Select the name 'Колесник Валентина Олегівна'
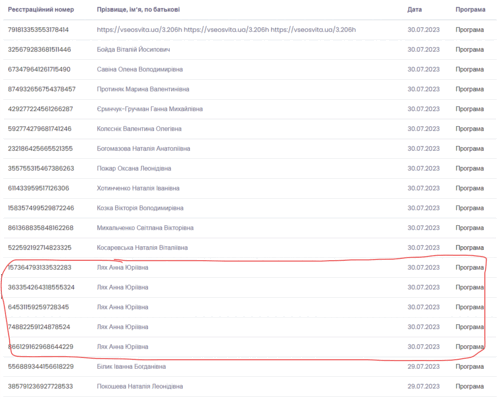The image size is (500, 399). pyautogui.click(x=139, y=129)
